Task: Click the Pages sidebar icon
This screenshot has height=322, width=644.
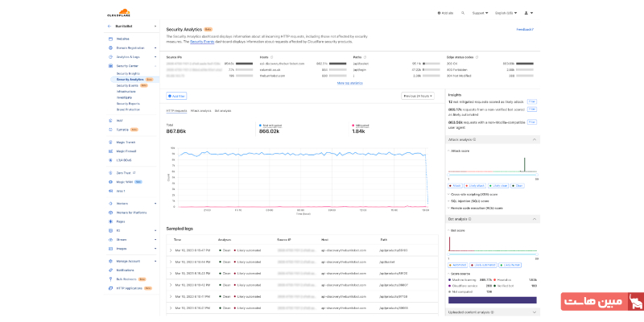Action: 110,221
